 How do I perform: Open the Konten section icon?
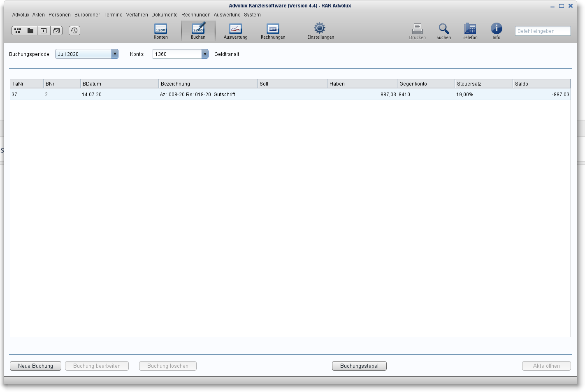(160, 31)
